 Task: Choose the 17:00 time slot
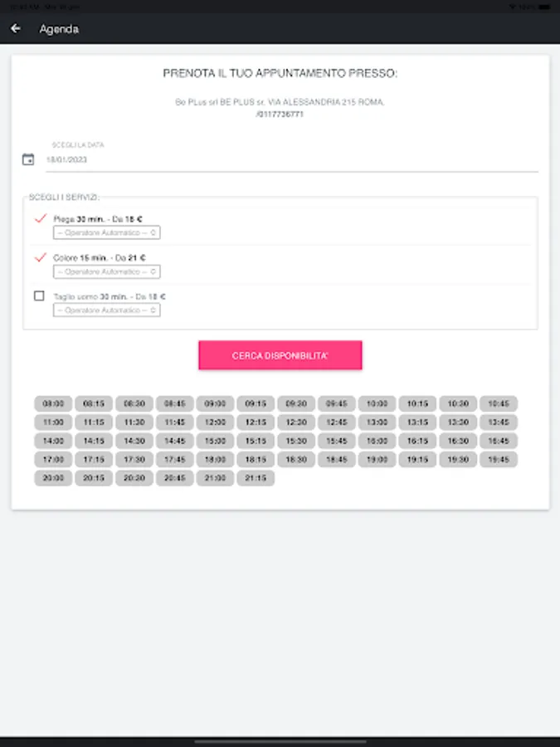[x=53, y=459]
